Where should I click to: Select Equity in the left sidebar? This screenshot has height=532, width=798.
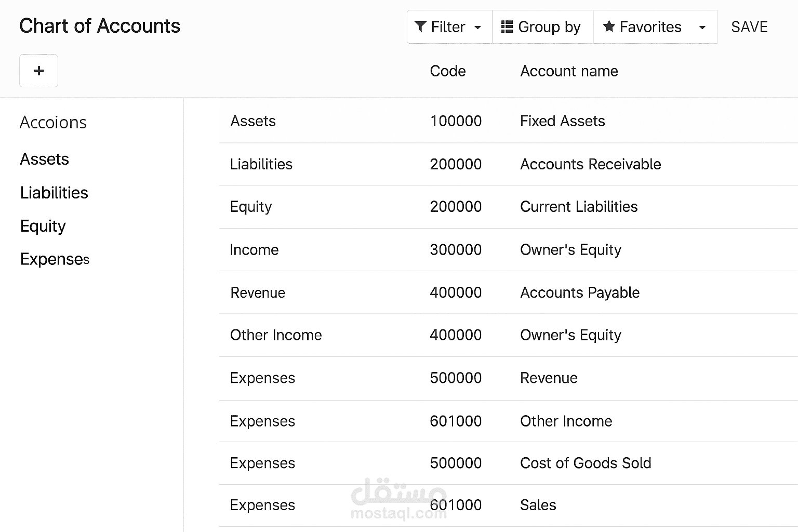click(43, 227)
